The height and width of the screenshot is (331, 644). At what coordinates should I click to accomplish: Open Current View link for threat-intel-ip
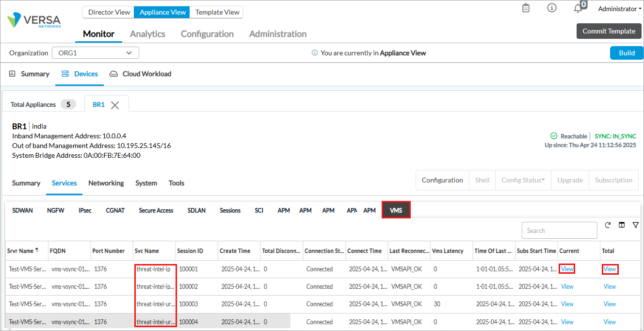coord(567,269)
